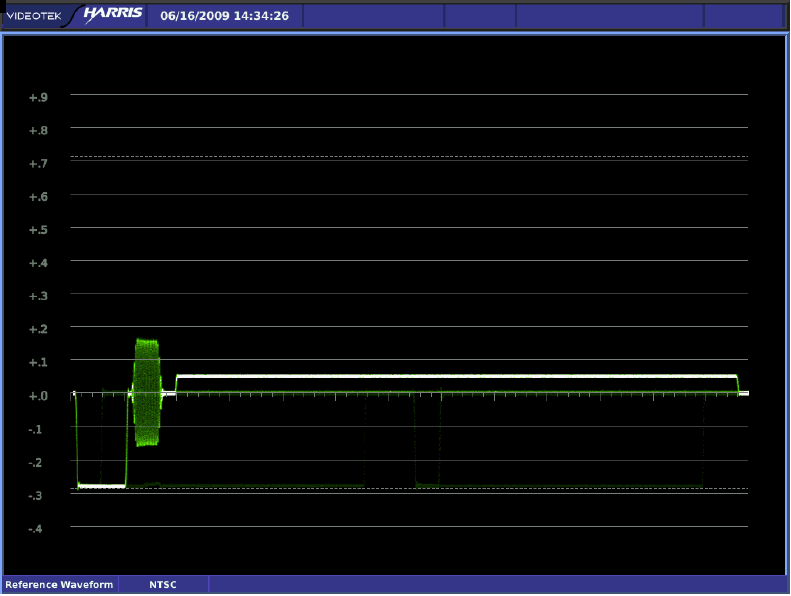Click the Videotek brand logo
This screenshot has width=791, height=596.
coord(34,16)
